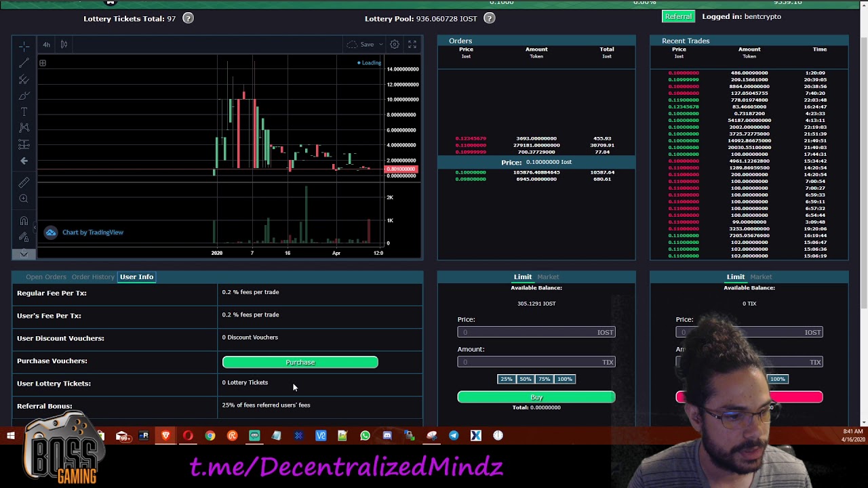Select Limit tab in the sell panel

(735, 277)
